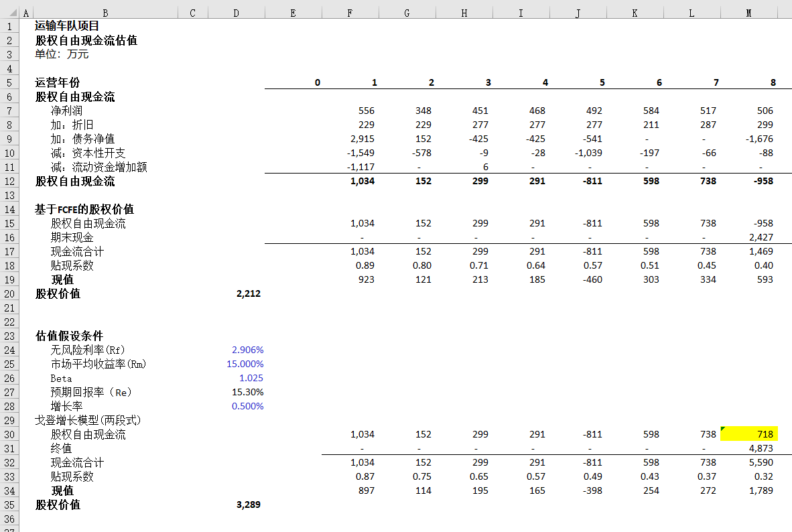Click the 减：流动资金增加额 label cell
This screenshot has height=532, width=792.
coord(98,167)
